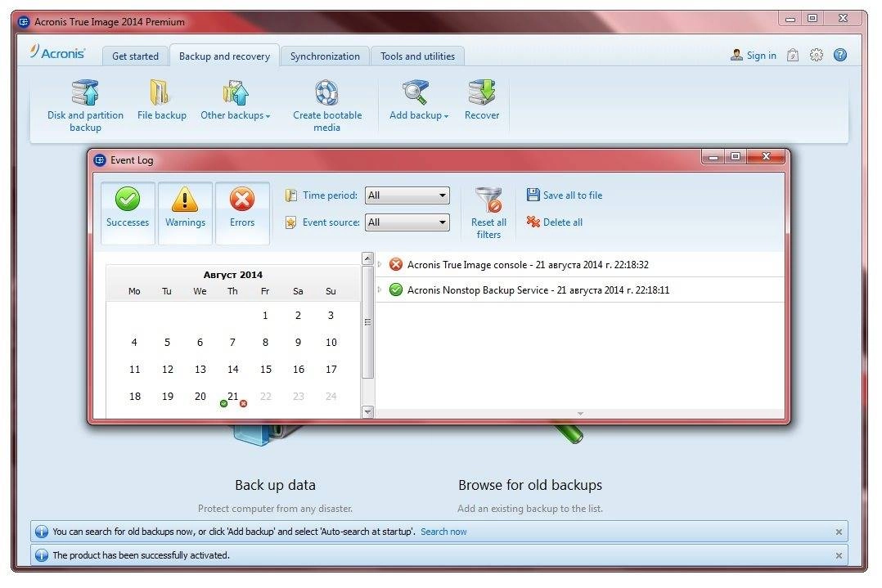Start a File backup
The height and width of the screenshot is (588, 882).
coord(161,101)
